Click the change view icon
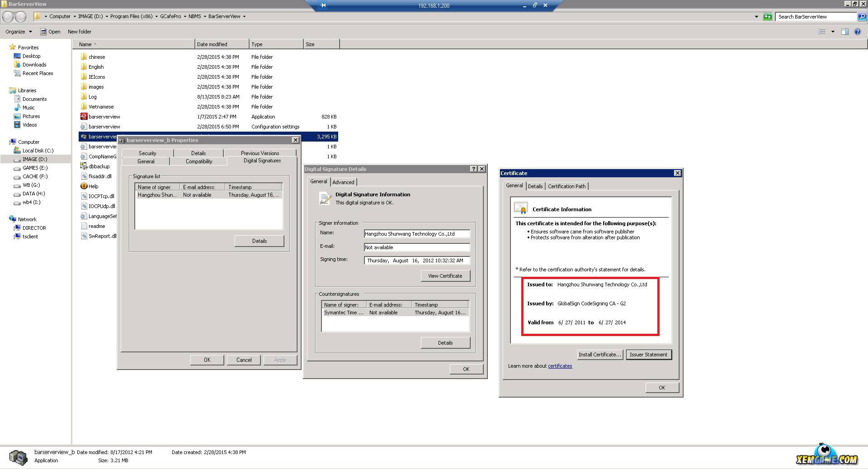This screenshot has width=868, height=469. (x=822, y=32)
